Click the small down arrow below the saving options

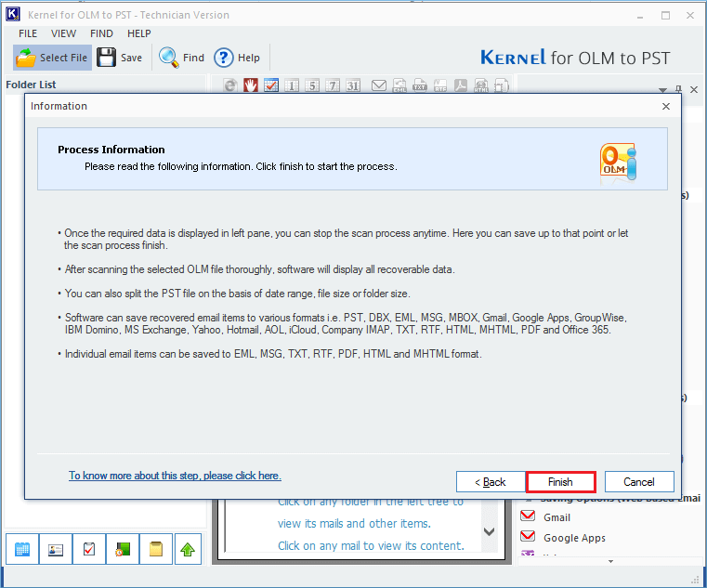[x=610, y=561]
